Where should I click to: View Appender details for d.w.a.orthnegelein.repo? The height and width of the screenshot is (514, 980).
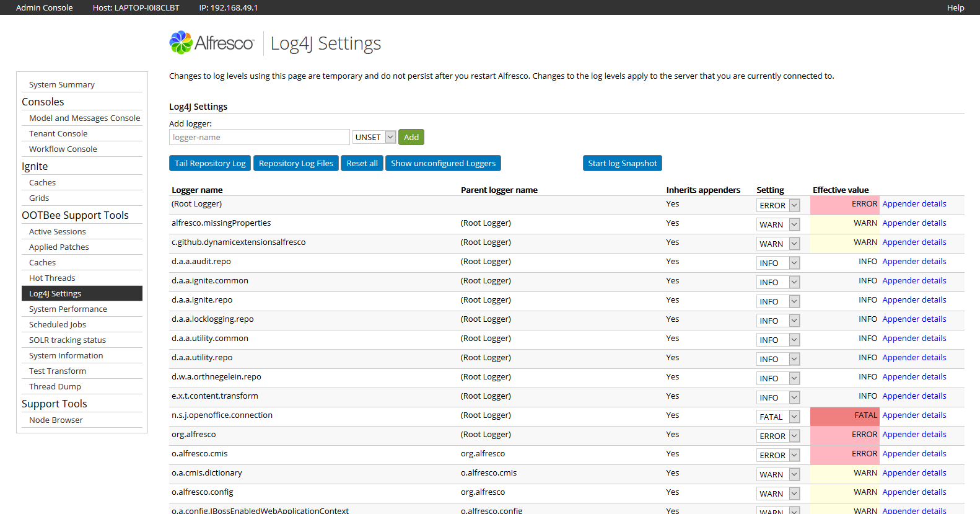[914, 376]
